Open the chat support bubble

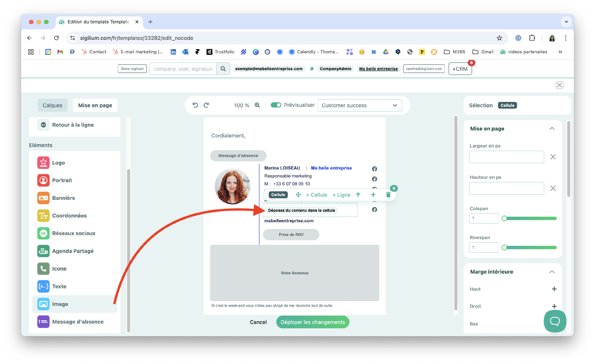point(555,321)
